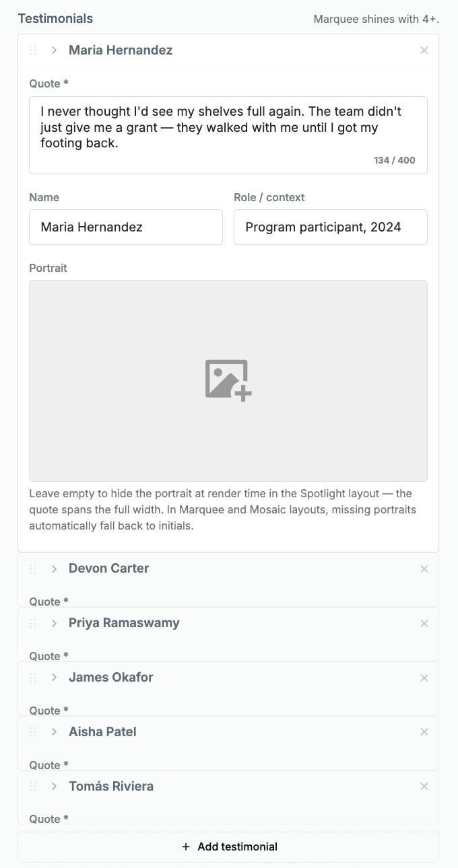This screenshot has height=868, width=458.
Task: Delete the Devon Carter testimonial
Action: pos(424,569)
